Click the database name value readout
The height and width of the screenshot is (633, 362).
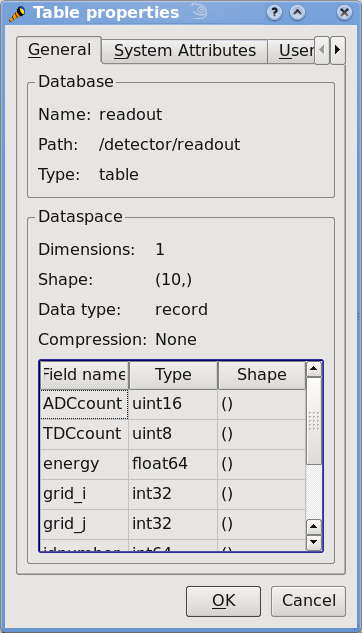[130, 115]
